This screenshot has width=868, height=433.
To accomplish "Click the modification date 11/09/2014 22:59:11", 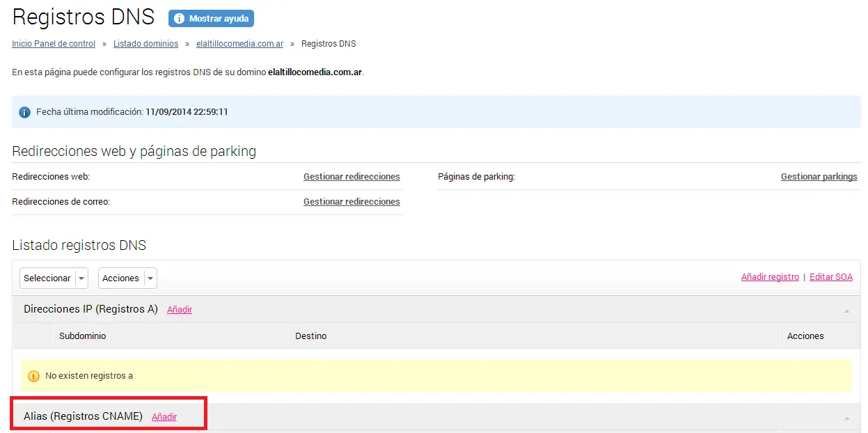I will click(x=187, y=112).
